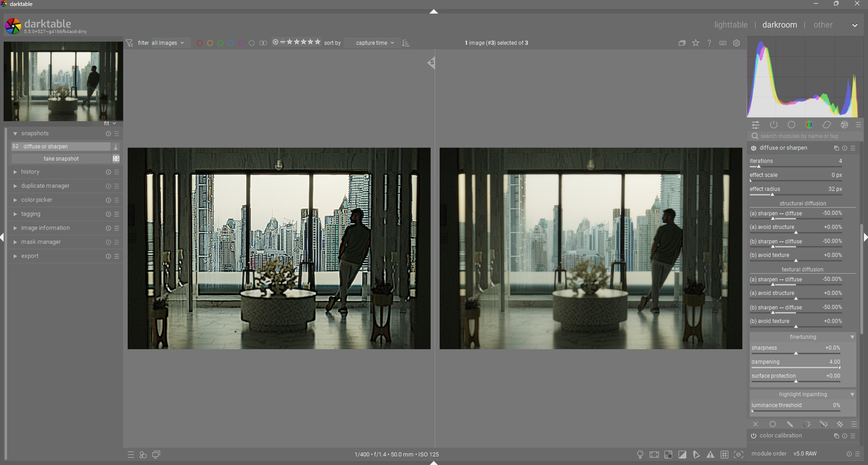Viewport: 868px width, 465px height.
Task: Expand the export panel
Action: [x=30, y=256]
